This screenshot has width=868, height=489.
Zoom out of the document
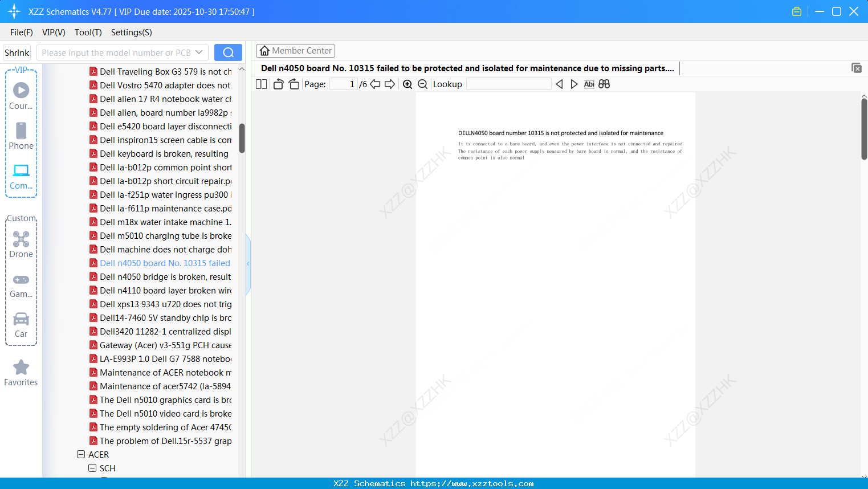[422, 84]
